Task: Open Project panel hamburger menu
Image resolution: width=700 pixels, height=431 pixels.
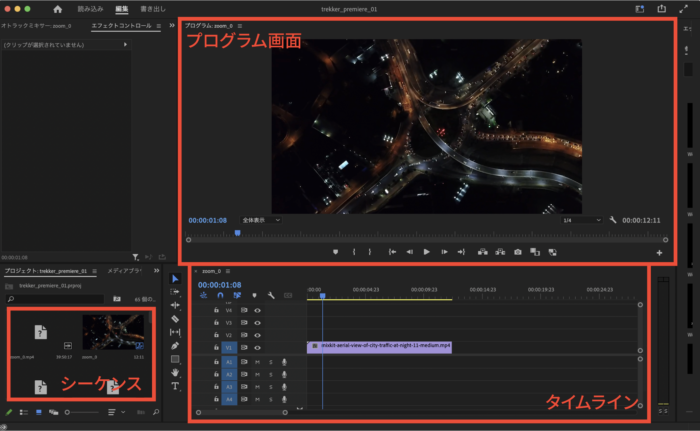Action: pyautogui.click(x=94, y=271)
